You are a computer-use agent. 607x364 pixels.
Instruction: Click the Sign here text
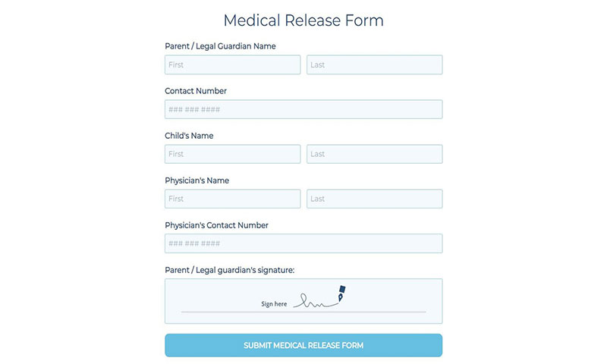[x=274, y=304]
